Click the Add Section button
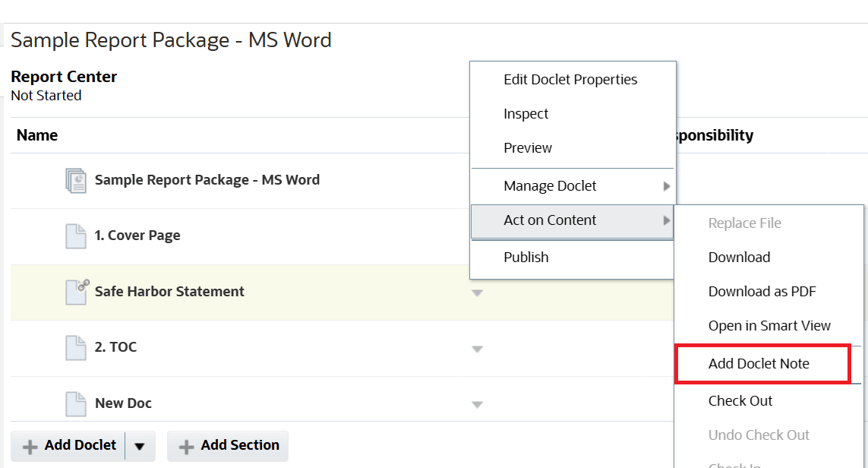This screenshot has width=868, height=468. [227, 446]
